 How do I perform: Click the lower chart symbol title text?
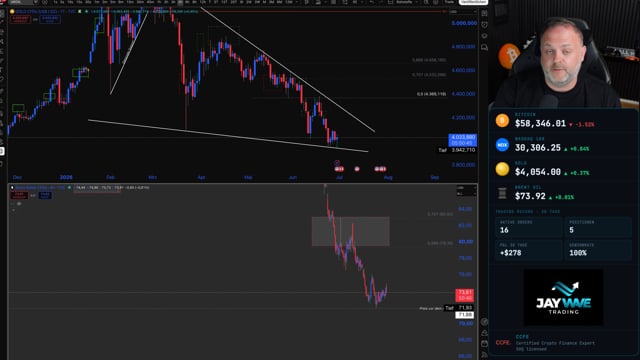pos(40,188)
